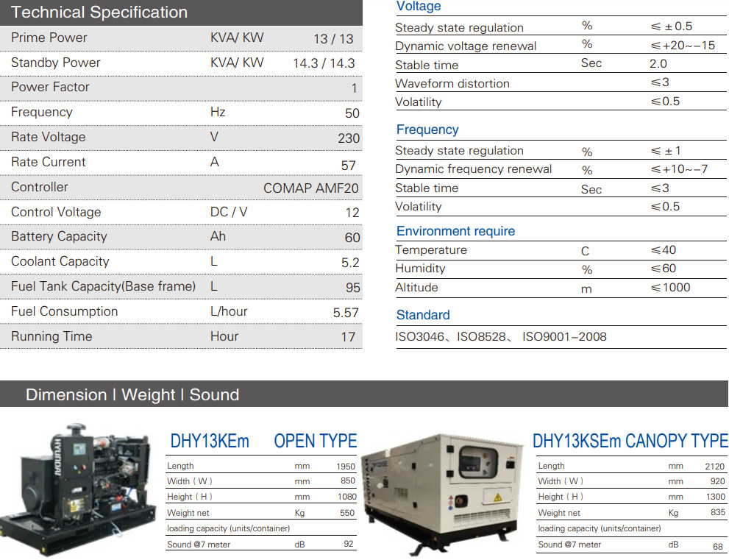The image size is (729, 560).
Task: Select the 'Standby Power' label
Action: tap(55, 63)
